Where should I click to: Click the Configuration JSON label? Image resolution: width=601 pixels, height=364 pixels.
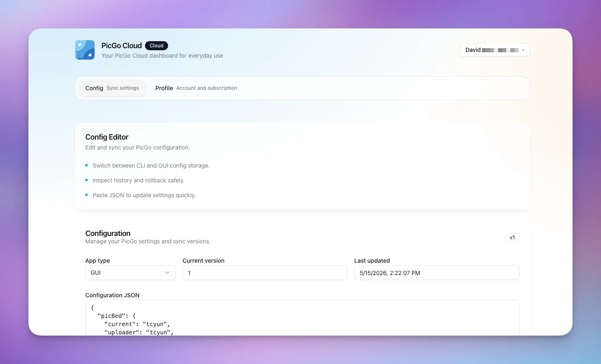(x=112, y=295)
